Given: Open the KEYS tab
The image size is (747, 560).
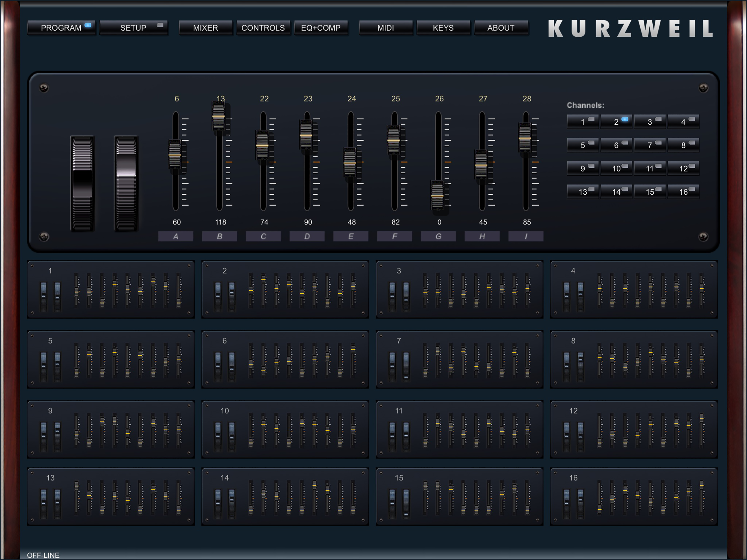Looking at the screenshot, I should tap(443, 28).
